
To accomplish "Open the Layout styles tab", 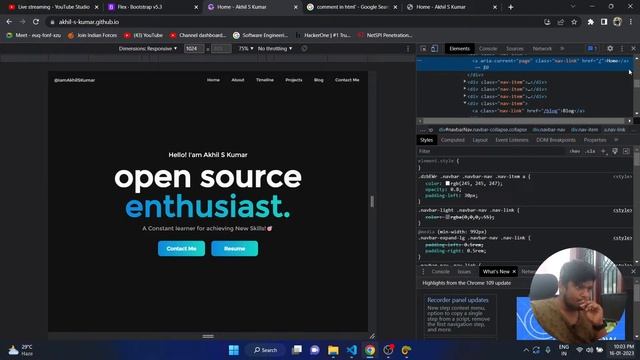I will pos(480,140).
